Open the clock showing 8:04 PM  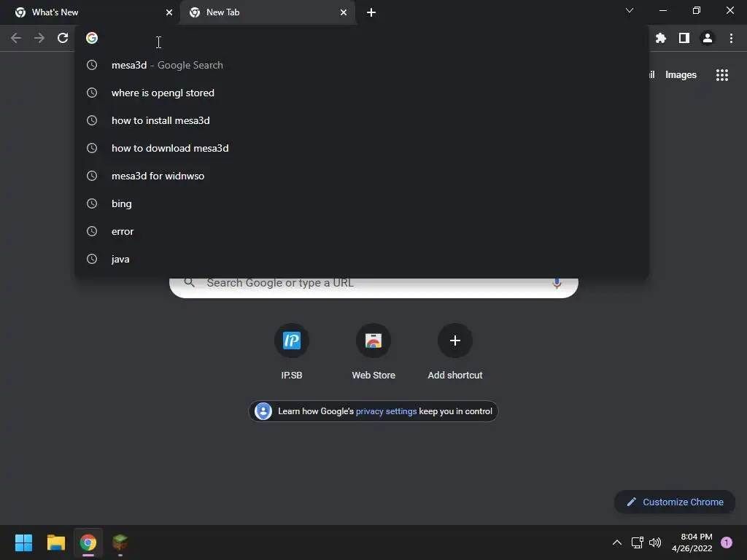point(692,542)
